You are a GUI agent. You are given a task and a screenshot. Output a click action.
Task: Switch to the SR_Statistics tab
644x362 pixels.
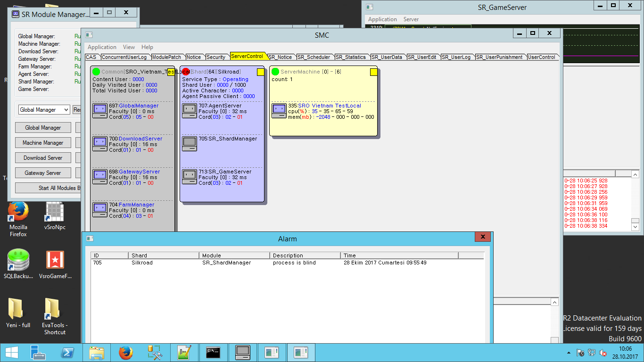(x=352, y=57)
